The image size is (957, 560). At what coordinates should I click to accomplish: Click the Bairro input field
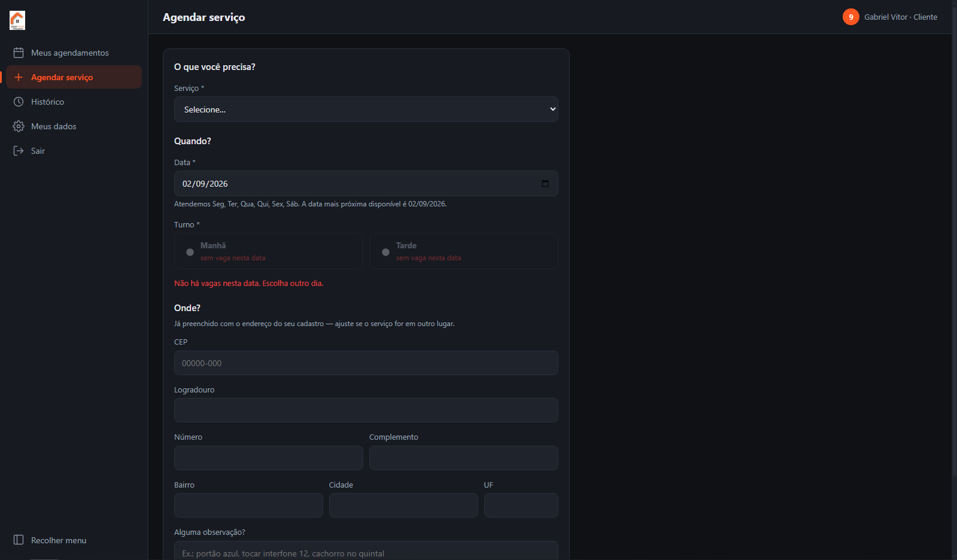pyautogui.click(x=248, y=506)
